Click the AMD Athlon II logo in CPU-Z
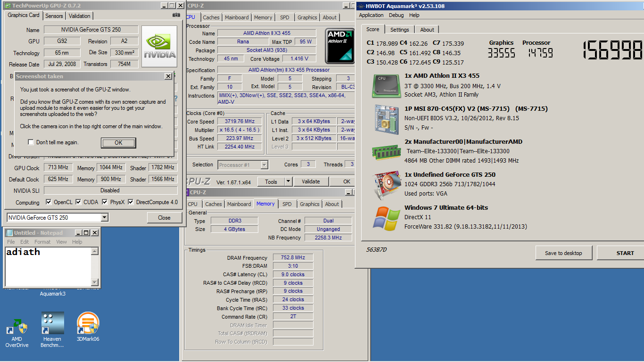Screen dimensions: 644x362 point(340,46)
